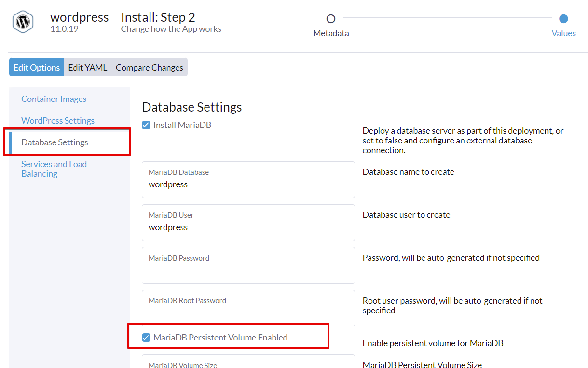The height and width of the screenshot is (368, 588).
Task: Select the Edit Options tab
Action: click(x=37, y=68)
